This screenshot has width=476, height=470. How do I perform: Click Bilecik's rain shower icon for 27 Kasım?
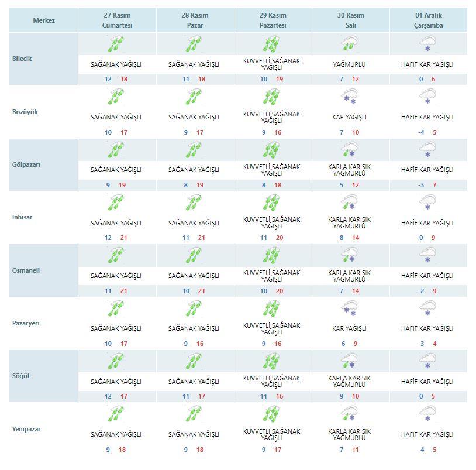116,44
